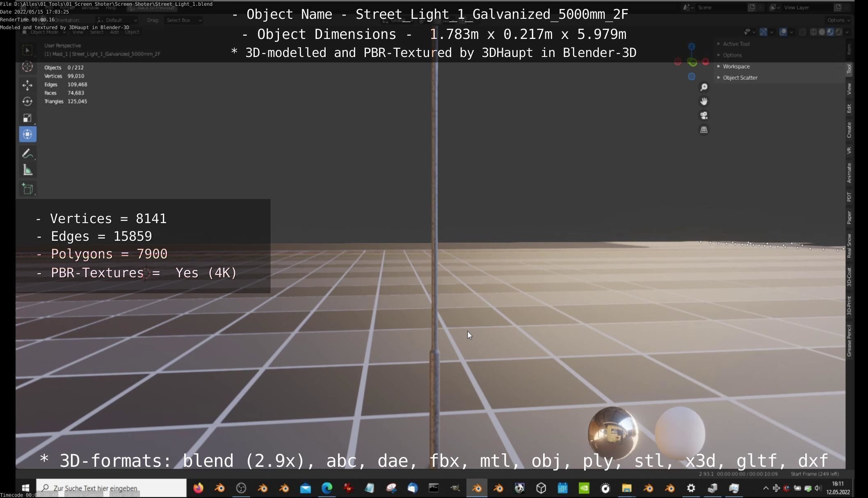The image size is (868, 498).
Task: Open the Options dropdown in header
Action: tap(838, 20)
